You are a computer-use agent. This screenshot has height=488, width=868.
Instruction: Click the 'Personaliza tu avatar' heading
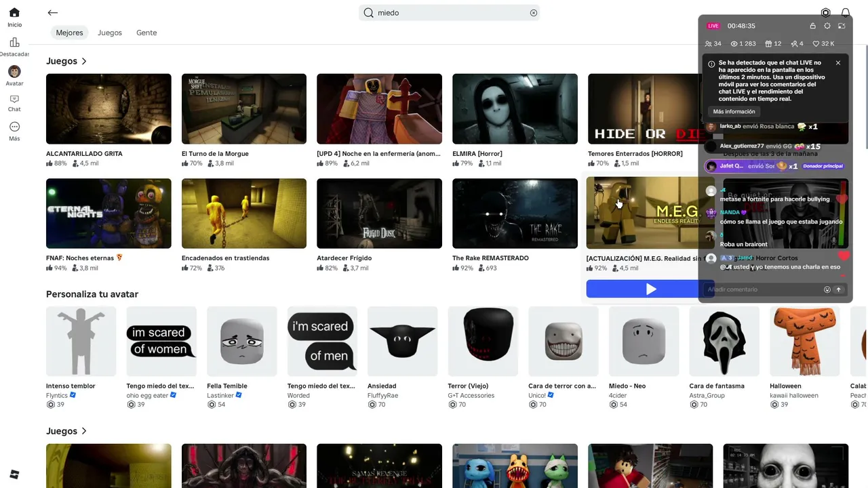pyautogui.click(x=92, y=294)
